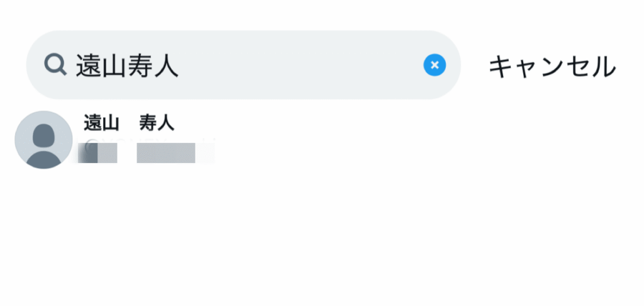This screenshot has width=644, height=306.
Task: Click empty space in the search bar
Action: (x=300, y=65)
